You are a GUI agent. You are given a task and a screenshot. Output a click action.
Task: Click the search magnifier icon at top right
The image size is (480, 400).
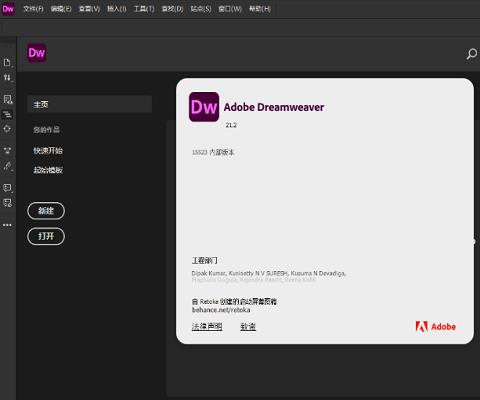472,54
